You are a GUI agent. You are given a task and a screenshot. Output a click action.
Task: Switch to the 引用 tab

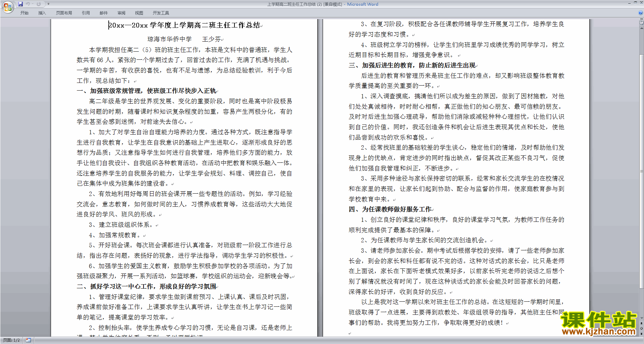coord(86,13)
